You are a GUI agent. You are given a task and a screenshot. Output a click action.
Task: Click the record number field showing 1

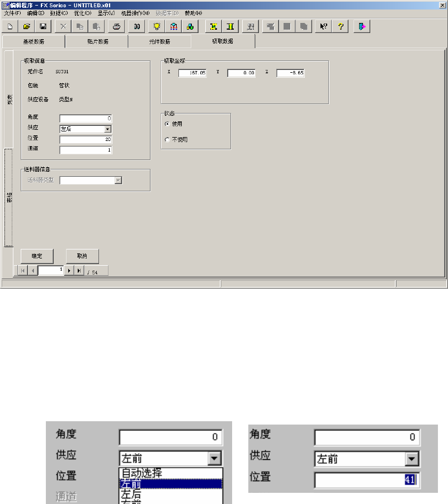click(51, 270)
